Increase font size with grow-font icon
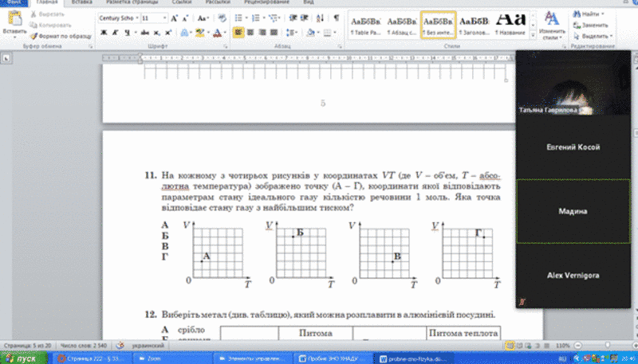 (174, 18)
